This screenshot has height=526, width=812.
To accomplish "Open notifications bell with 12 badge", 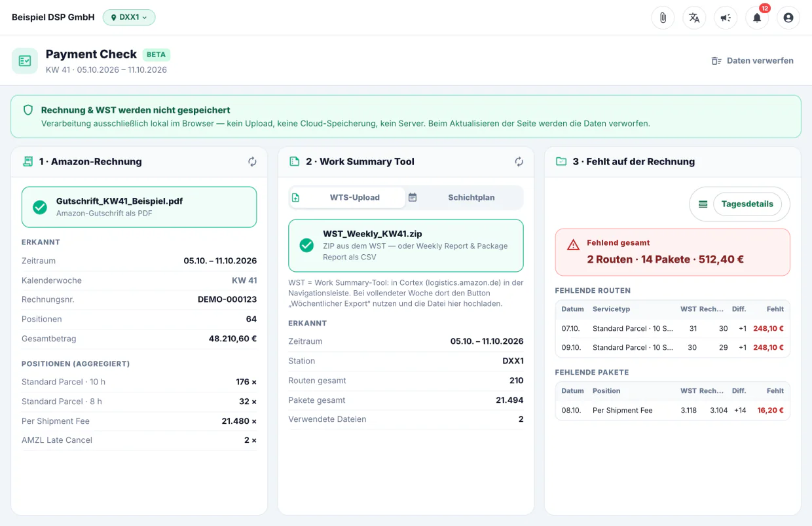I will click(x=757, y=18).
